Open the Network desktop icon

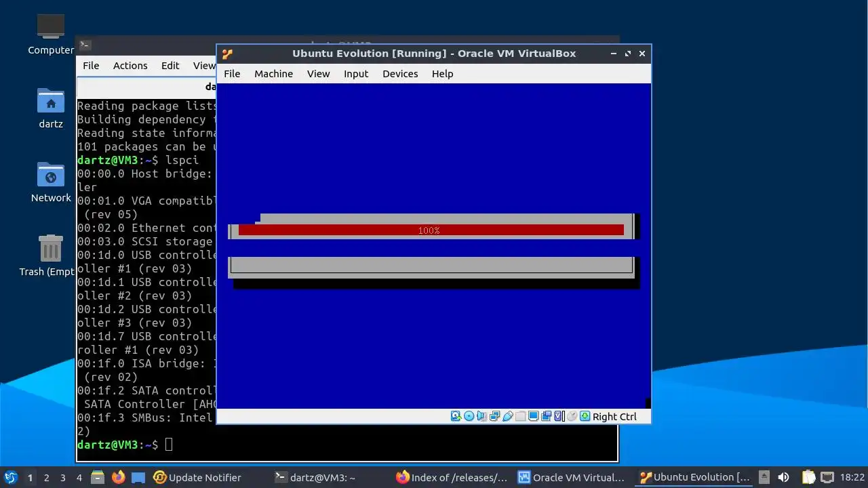coord(51,182)
